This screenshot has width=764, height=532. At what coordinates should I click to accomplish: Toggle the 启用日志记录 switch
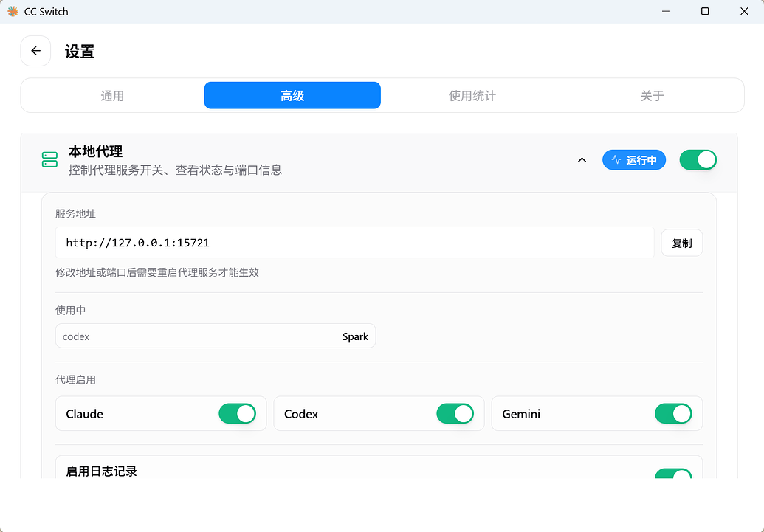point(673,474)
